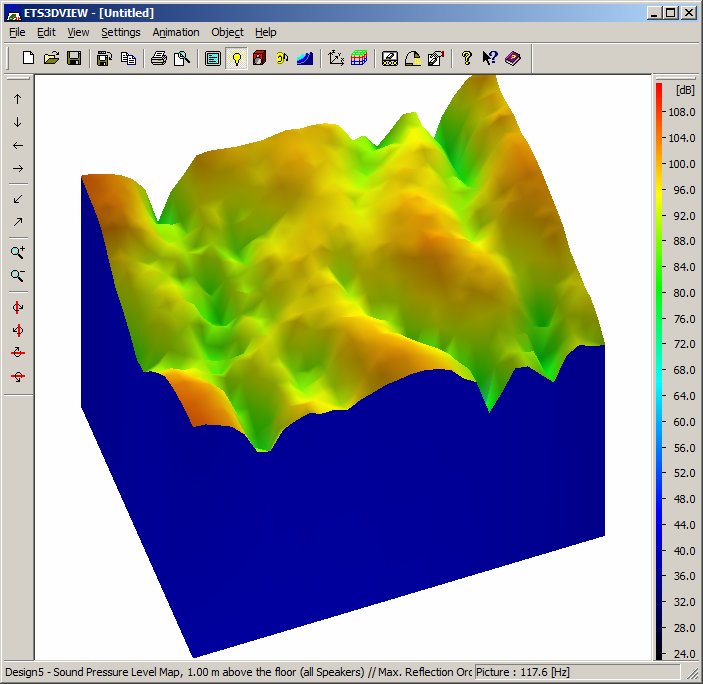Click the colored grid cube icon
This screenshot has height=684, width=703.
click(x=359, y=58)
